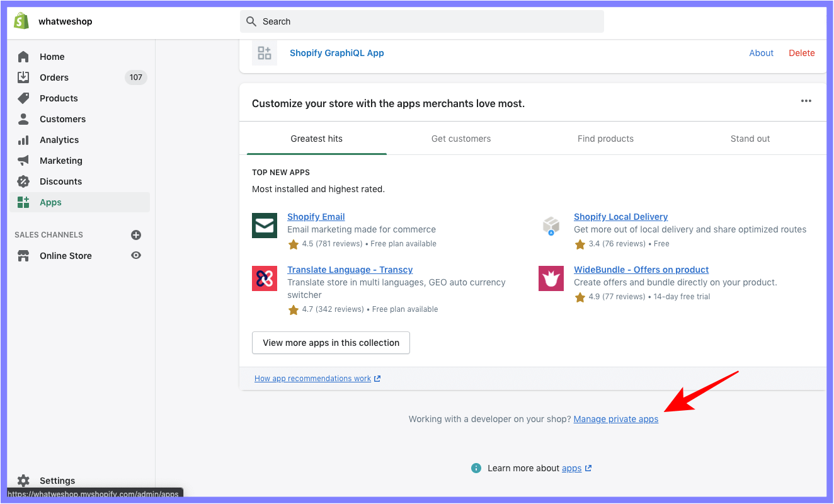
Task: Switch to the Get customers tab
Action: [x=461, y=139]
